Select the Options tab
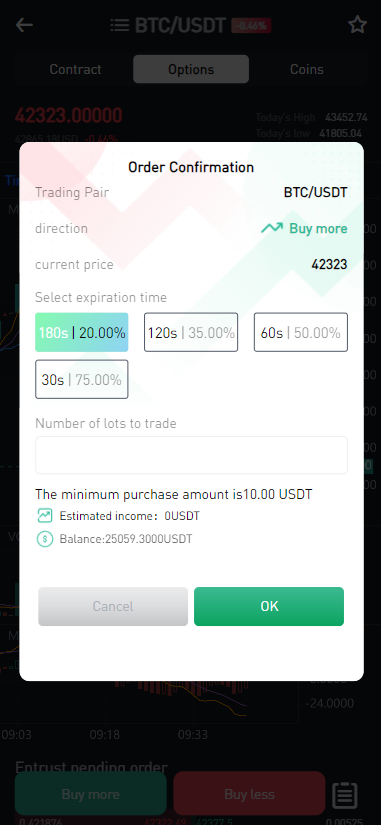The height and width of the screenshot is (825, 381). coord(191,69)
